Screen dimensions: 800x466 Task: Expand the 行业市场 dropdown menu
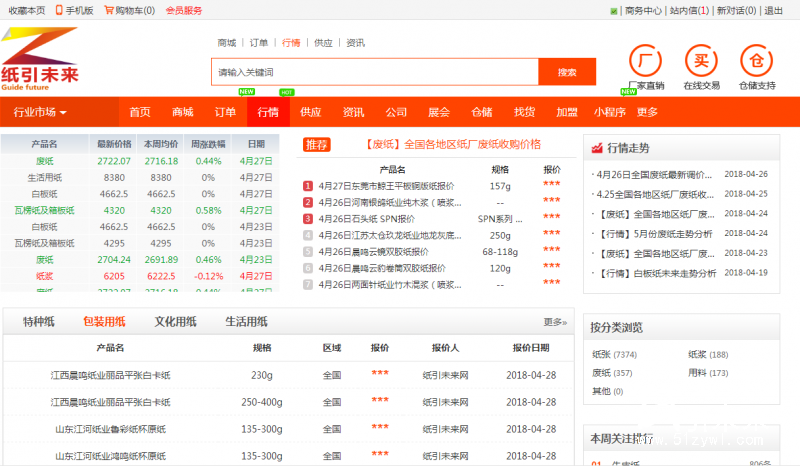click(x=40, y=112)
